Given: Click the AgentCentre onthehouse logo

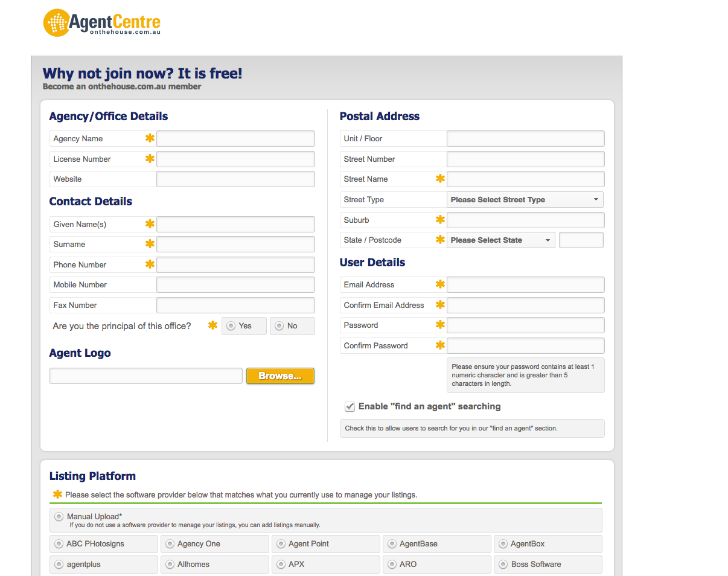Looking at the screenshot, I should pos(102,23).
